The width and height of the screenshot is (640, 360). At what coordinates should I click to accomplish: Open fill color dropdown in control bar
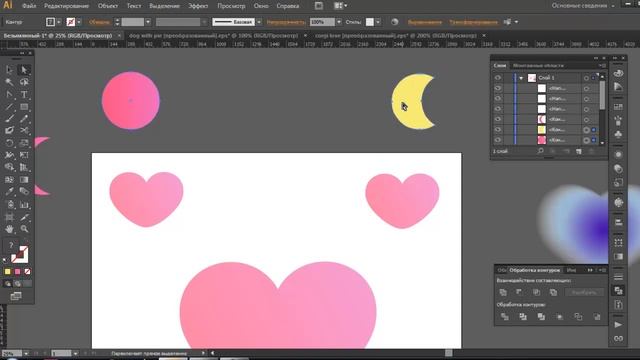[x=59, y=22]
